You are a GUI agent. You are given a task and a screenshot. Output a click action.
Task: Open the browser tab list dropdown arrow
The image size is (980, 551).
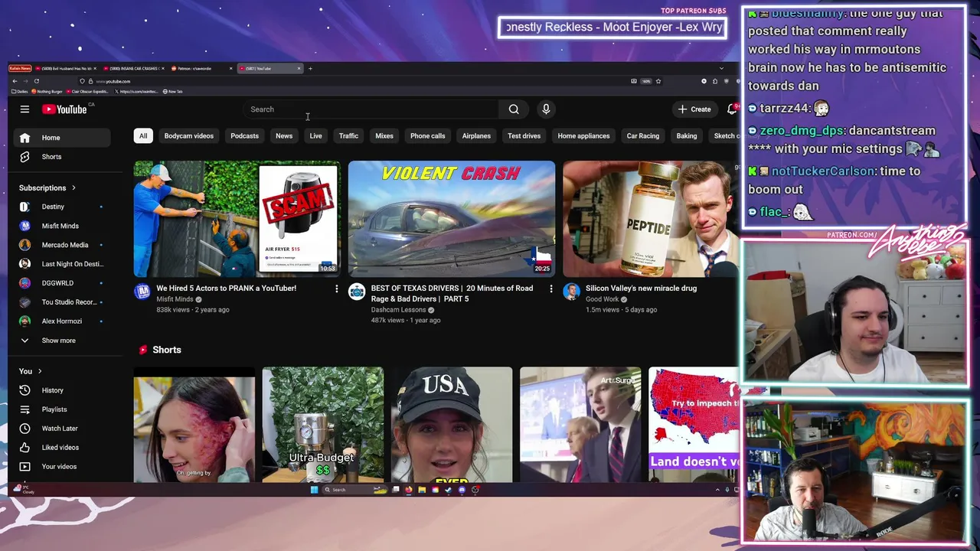[721, 69]
